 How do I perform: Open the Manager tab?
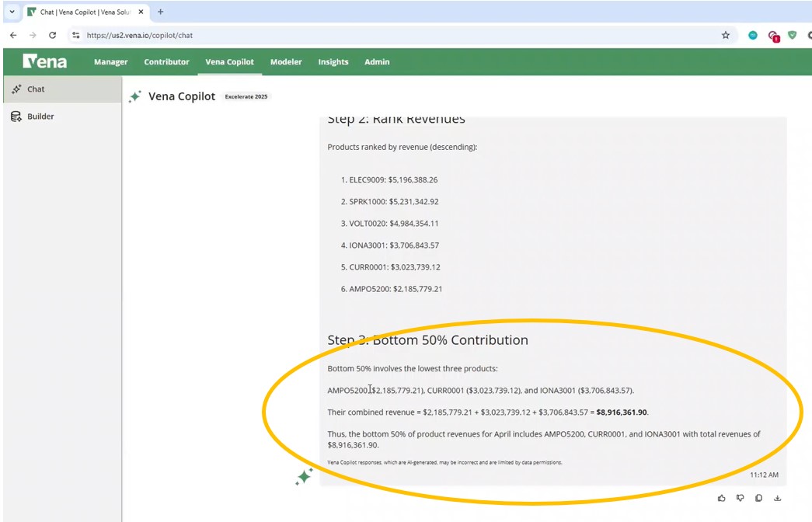click(x=110, y=62)
